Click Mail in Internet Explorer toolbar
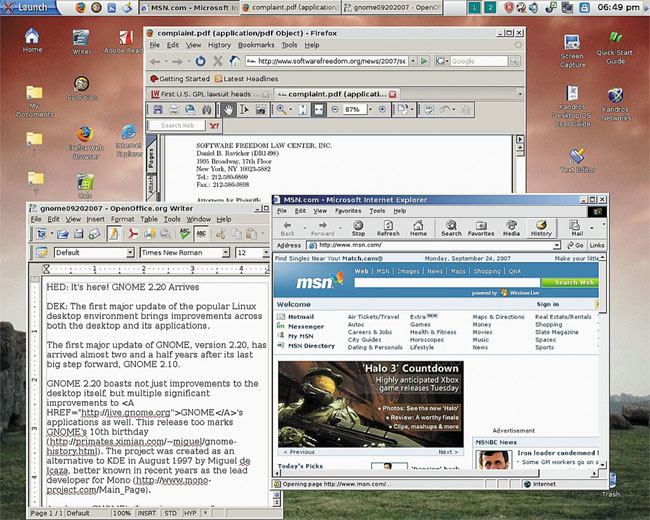The width and height of the screenshot is (650, 520). coord(576,228)
